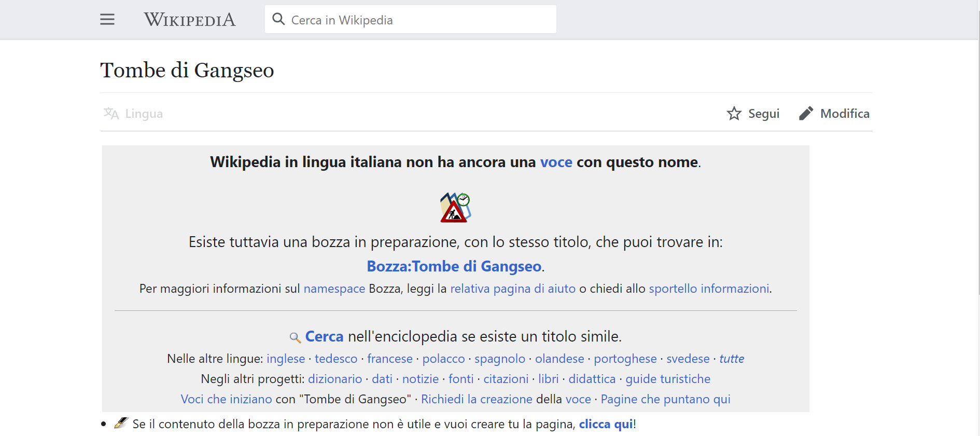Click the search magnifier icon in the search bar

(x=278, y=19)
